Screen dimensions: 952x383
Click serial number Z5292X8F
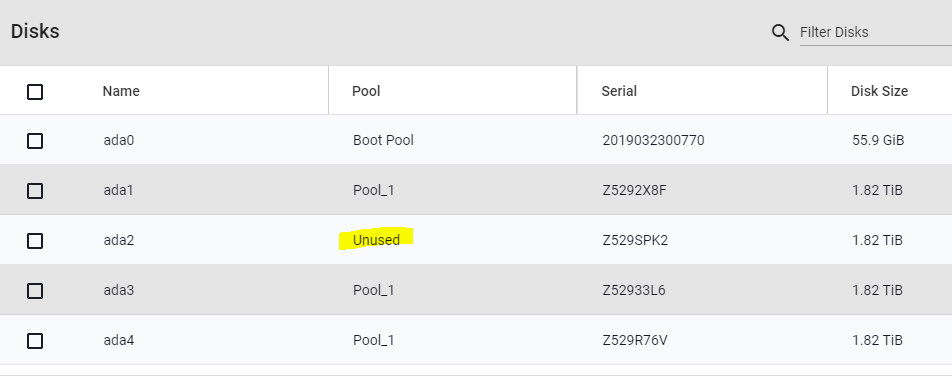click(634, 190)
